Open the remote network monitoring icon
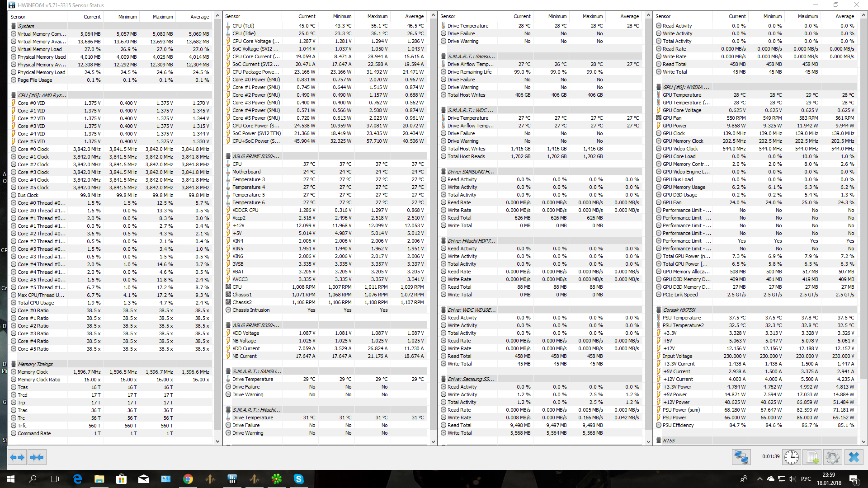This screenshot has width=868, height=488. tap(741, 457)
